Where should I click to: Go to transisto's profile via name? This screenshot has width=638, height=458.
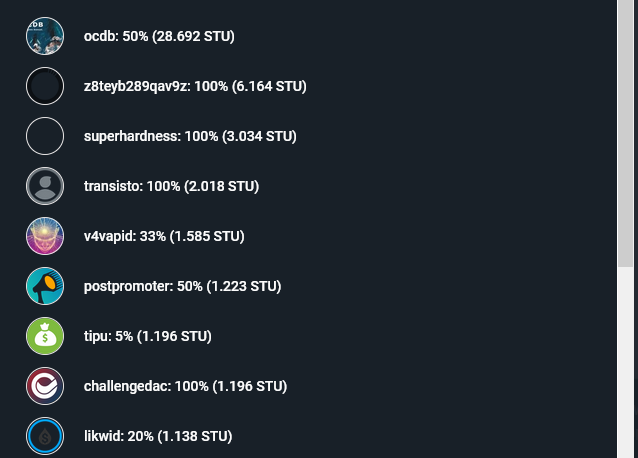click(x=171, y=187)
